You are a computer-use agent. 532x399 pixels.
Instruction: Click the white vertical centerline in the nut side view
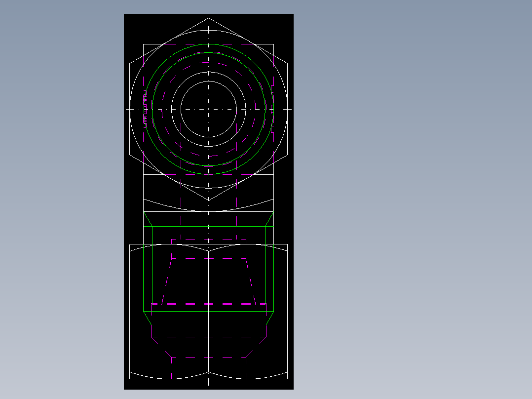(x=208, y=313)
